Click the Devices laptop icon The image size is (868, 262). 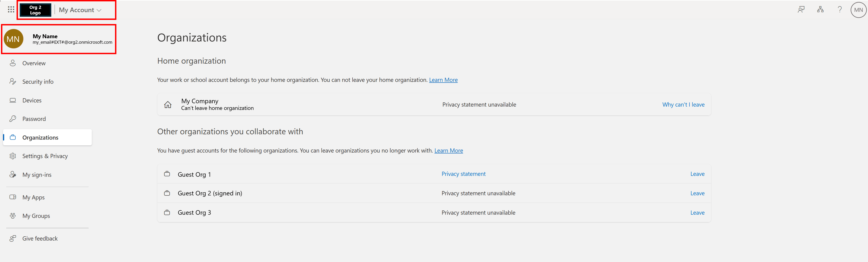coord(13,100)
